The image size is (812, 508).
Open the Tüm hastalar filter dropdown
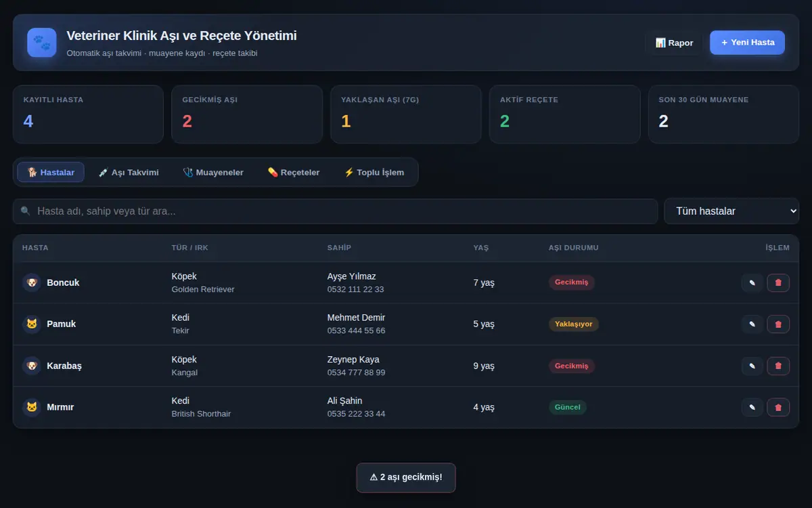731,211
